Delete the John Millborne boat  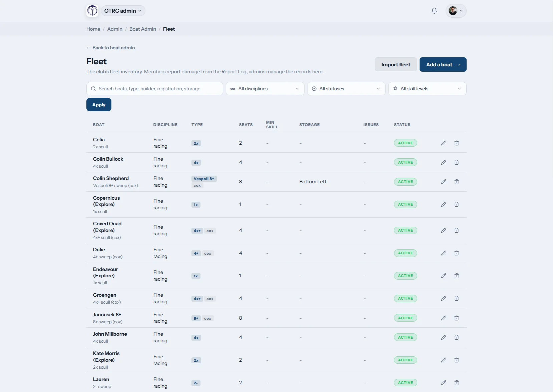(x=456, y=337)
